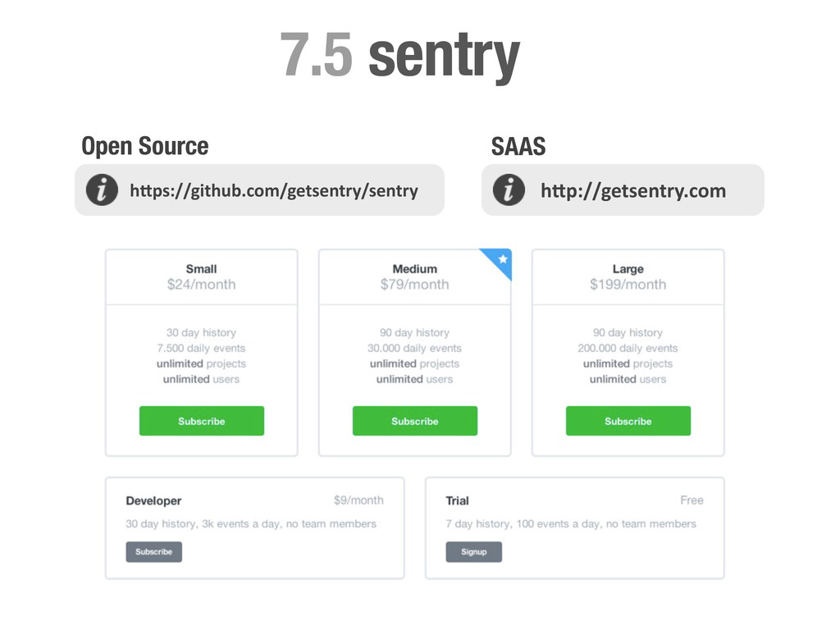
Task: Click the SAAS heading
Action: [x=518, y=146]
